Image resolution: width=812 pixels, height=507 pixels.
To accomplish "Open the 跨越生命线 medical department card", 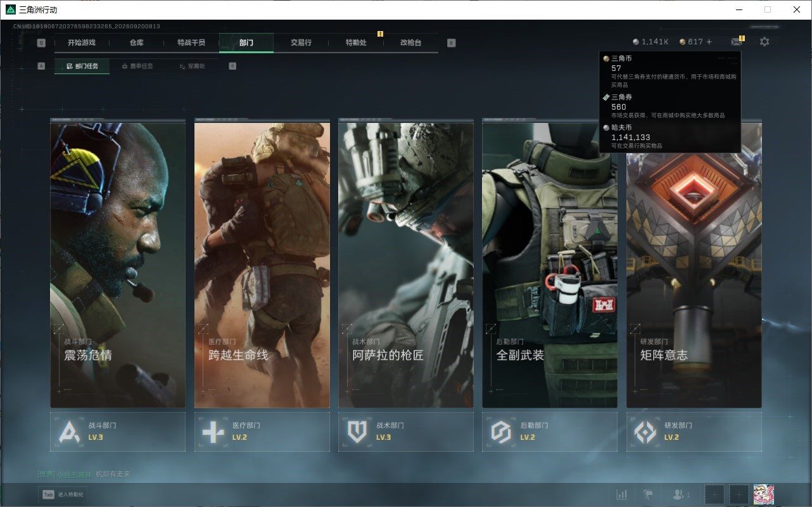I will pos(262,265).
